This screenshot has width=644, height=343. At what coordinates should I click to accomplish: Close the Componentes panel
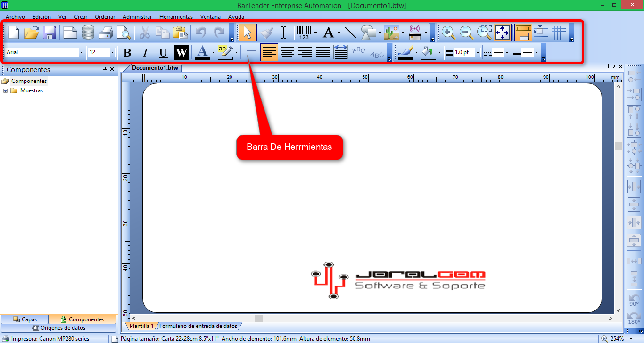(x=112, y=69)
